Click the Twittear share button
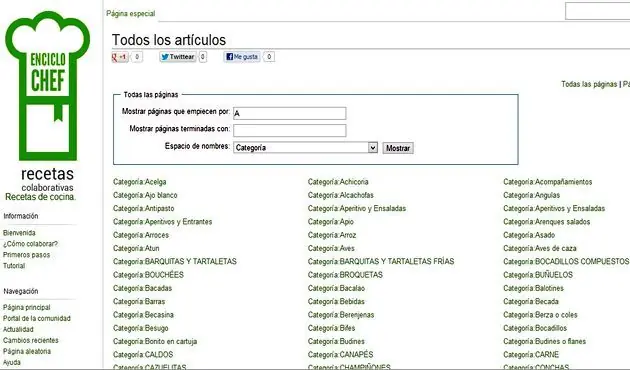Viewport: 630px width, 370px height. (178, 57)
